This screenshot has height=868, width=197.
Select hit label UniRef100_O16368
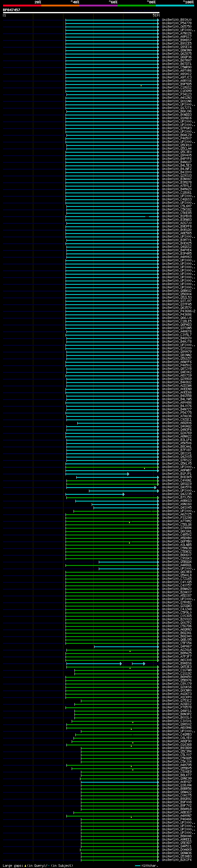(x=176, y=744)
